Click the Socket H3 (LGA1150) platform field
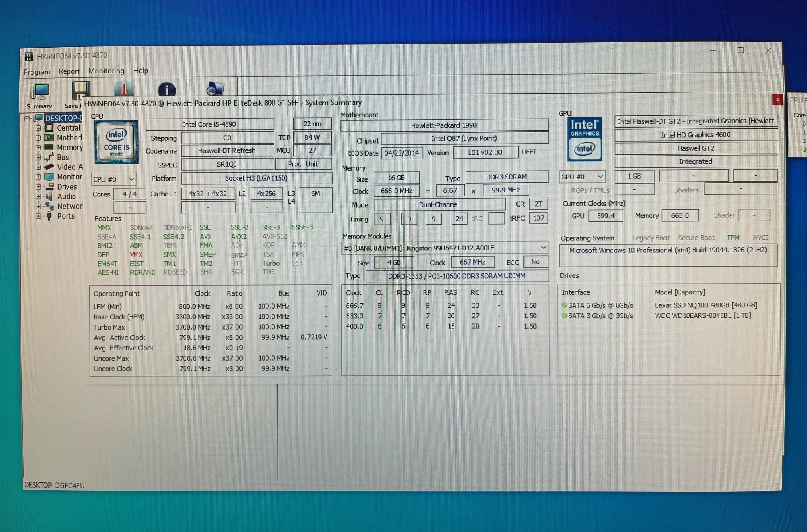807x532 pixels. pyautogui.click(x=256, y=178)
